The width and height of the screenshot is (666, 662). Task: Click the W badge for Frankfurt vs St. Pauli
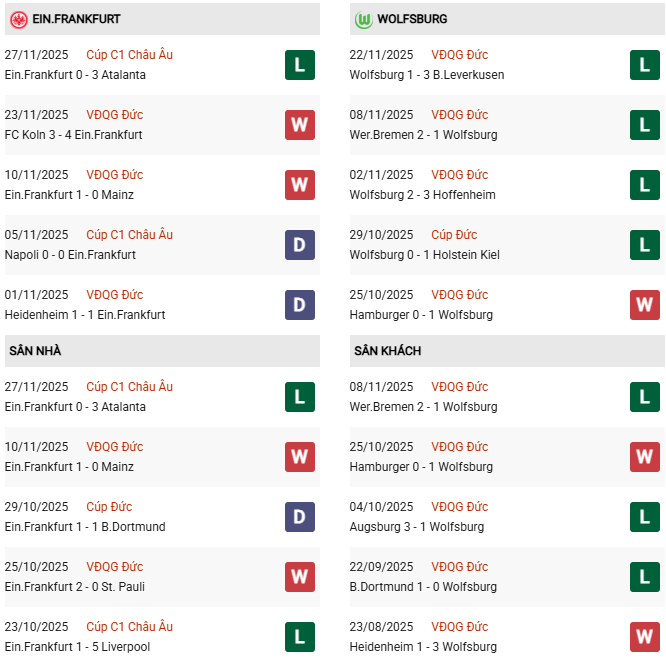(x=299, y=577)
